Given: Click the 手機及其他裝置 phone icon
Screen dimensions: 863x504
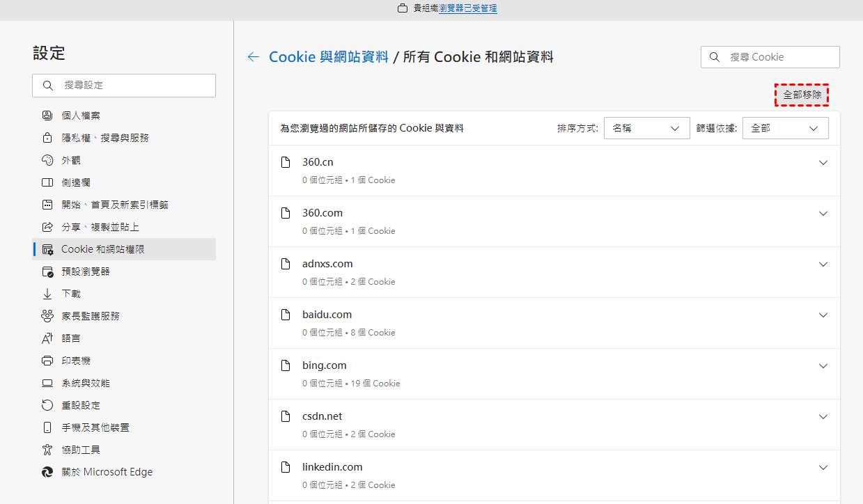Looking at the screenshot, I should pos(47,427).
